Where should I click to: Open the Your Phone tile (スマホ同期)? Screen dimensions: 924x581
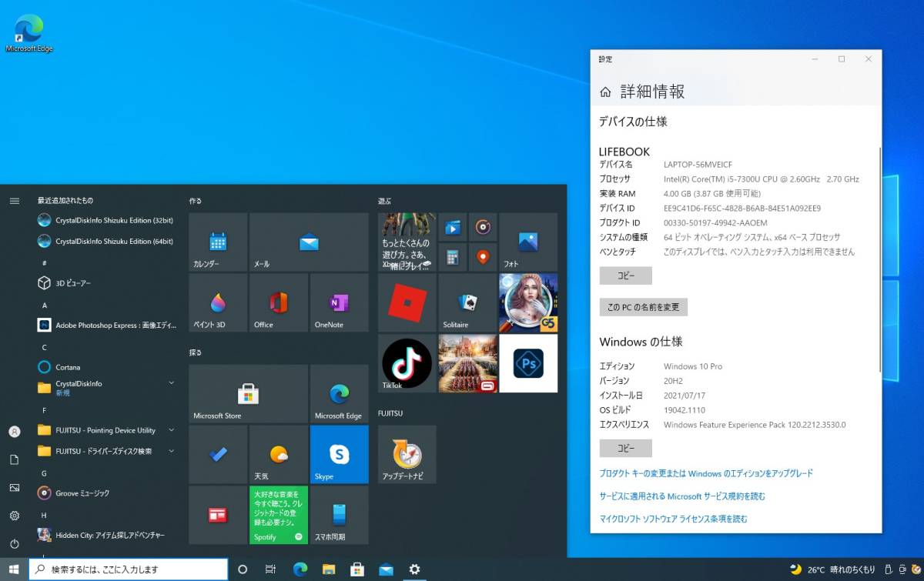340,515
